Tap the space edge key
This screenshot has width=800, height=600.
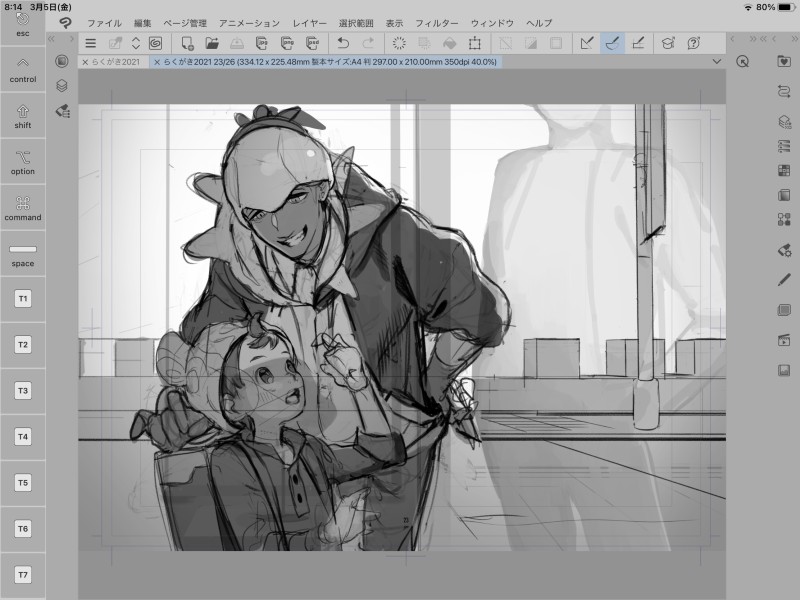22,254
